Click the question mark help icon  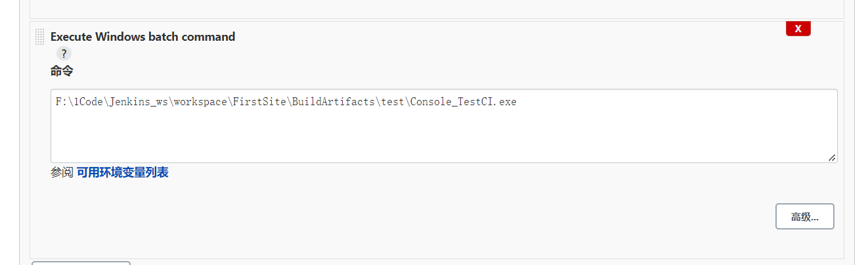coord(64,54)
